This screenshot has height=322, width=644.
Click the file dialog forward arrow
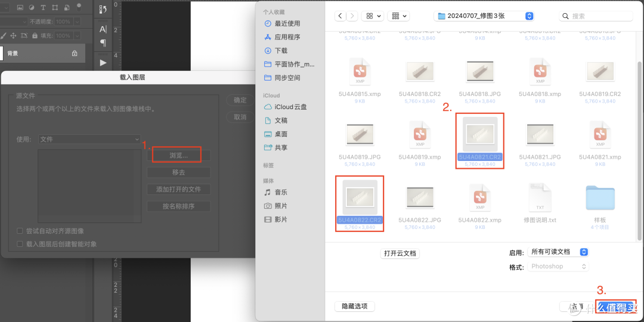pyautogui.click(x=352, y=16)
